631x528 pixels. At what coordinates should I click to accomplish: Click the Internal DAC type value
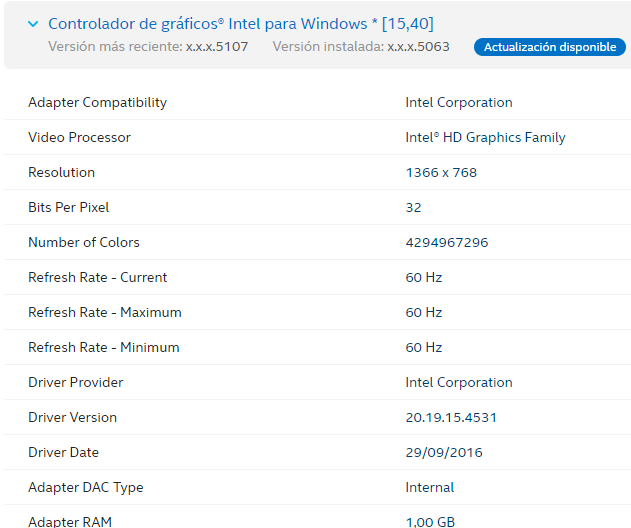(x=430, y=487)
